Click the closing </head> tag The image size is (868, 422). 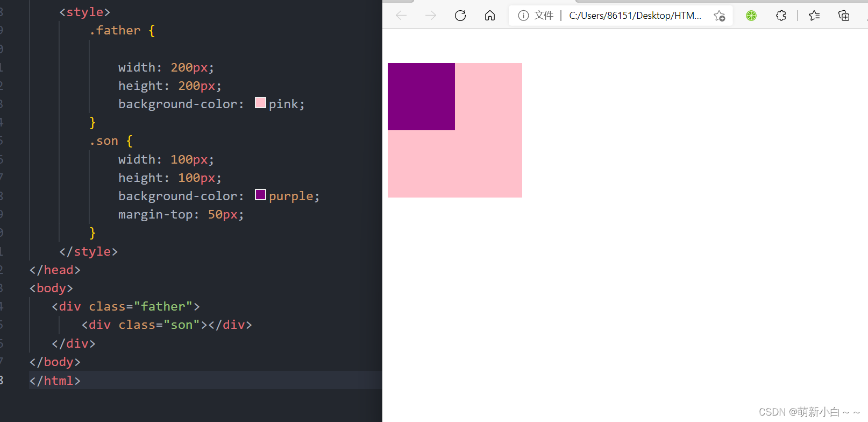(x=55, y=270)
